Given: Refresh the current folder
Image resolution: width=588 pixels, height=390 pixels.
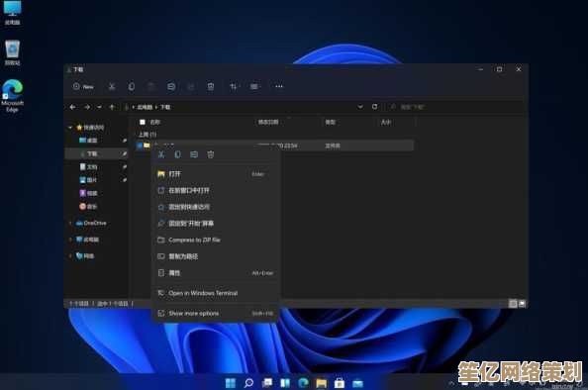Looking at the screenshot, I should point(374,107).
